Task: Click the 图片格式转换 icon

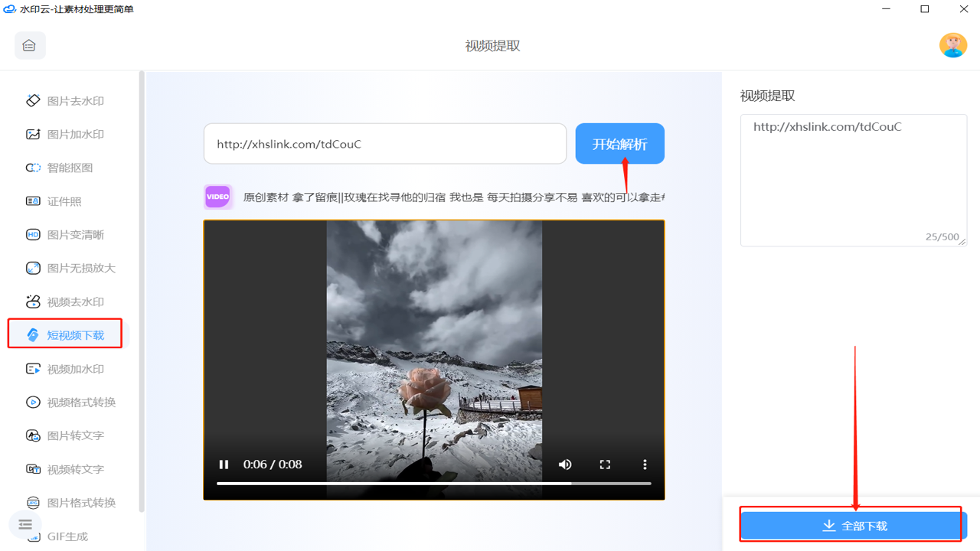Action: tap(33, 503)
